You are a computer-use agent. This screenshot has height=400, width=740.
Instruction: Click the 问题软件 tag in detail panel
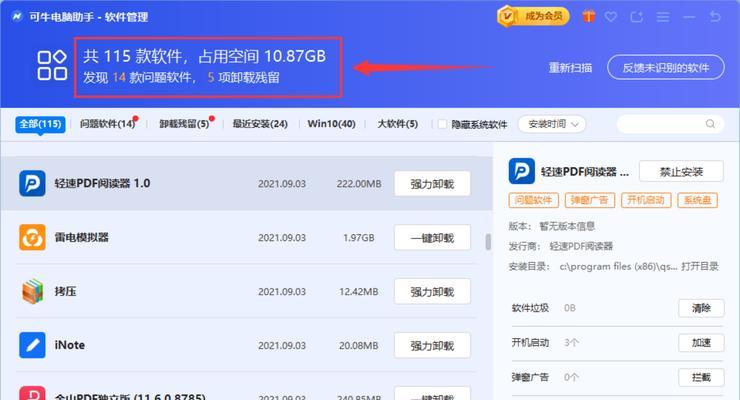[x=533, y=200]
